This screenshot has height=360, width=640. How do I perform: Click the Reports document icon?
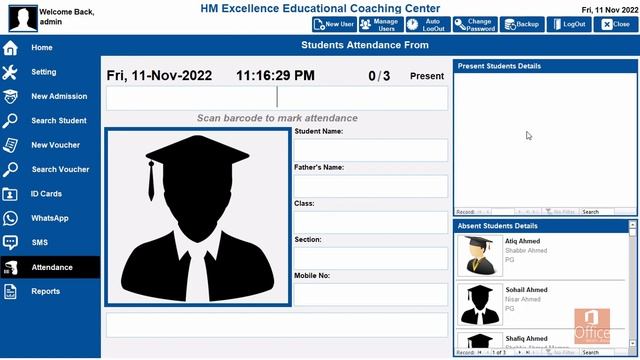[x=10, y=291]
